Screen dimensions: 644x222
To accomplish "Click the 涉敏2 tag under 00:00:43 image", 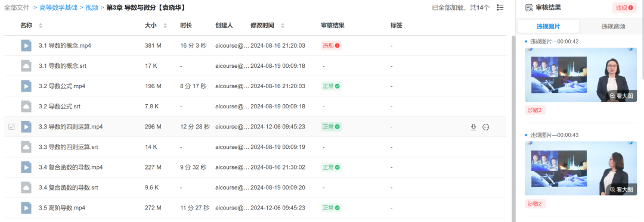I will coord(535,204).
